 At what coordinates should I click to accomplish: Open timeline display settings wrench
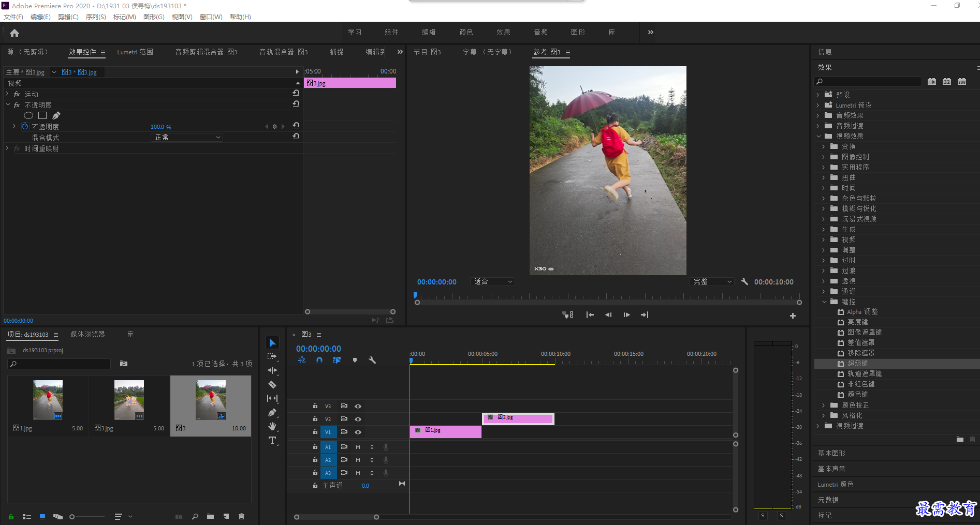coord(372,360)
